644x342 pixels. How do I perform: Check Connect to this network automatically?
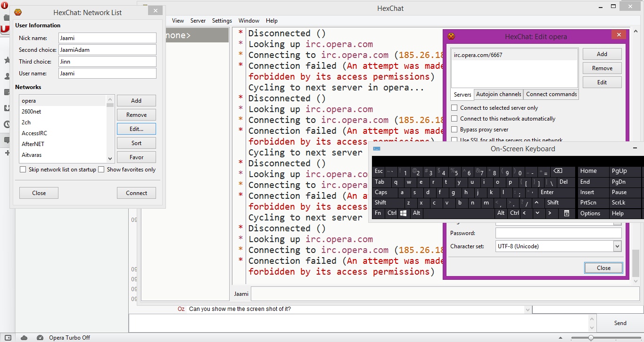(454, 119)
